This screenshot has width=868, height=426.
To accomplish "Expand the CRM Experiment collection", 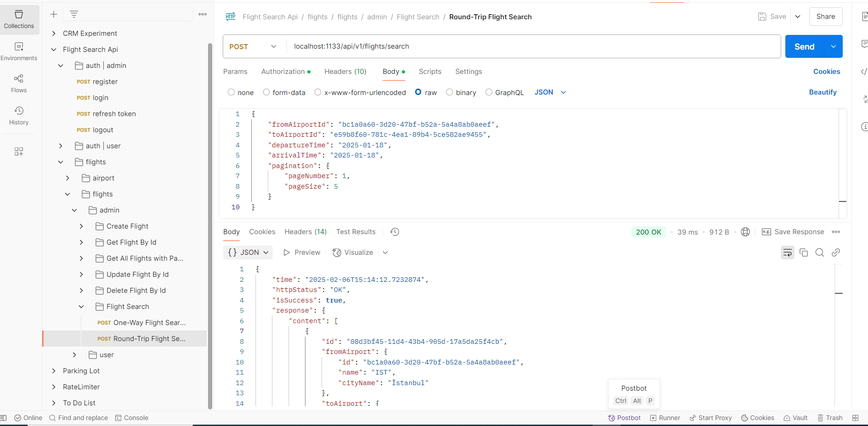I will click(54, 34).
